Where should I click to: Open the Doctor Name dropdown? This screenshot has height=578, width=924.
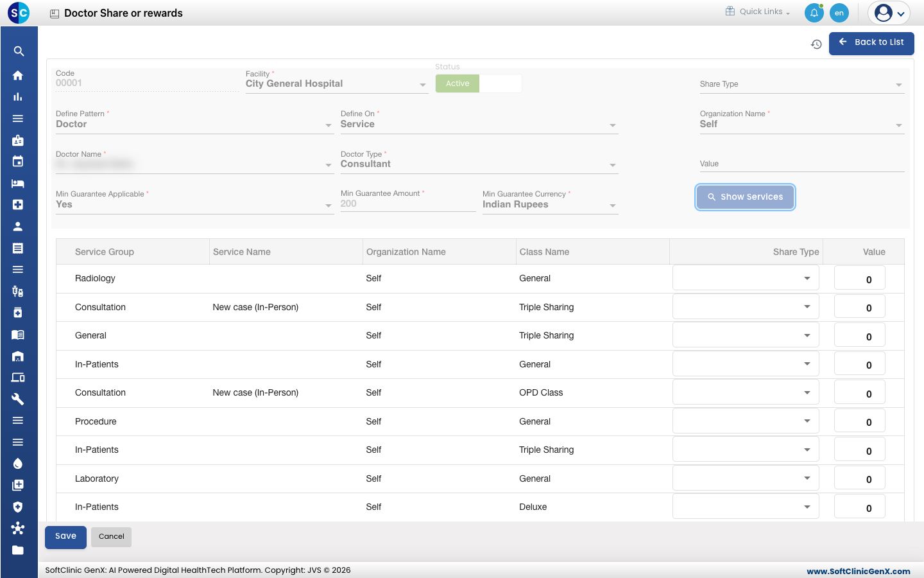pos(194,164)
